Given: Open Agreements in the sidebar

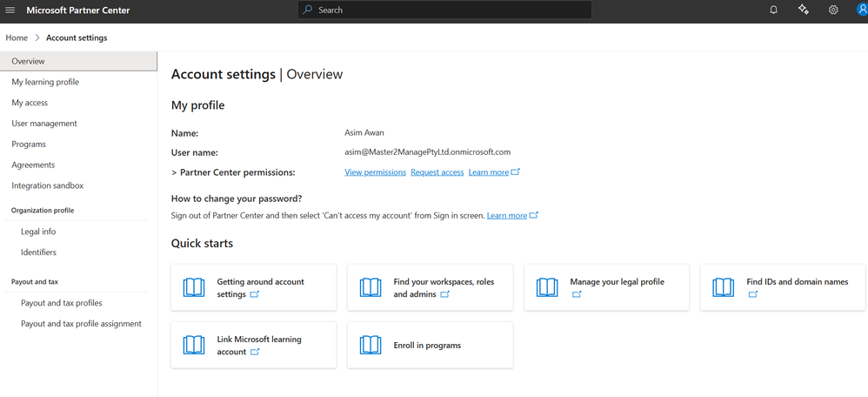Looking at the screenshot, I should [x=33, y=165].
